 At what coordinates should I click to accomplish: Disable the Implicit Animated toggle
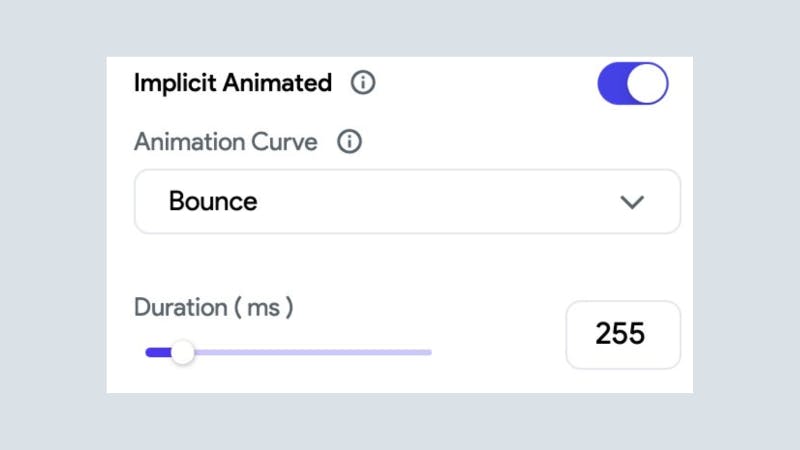[x=632, y=84]
